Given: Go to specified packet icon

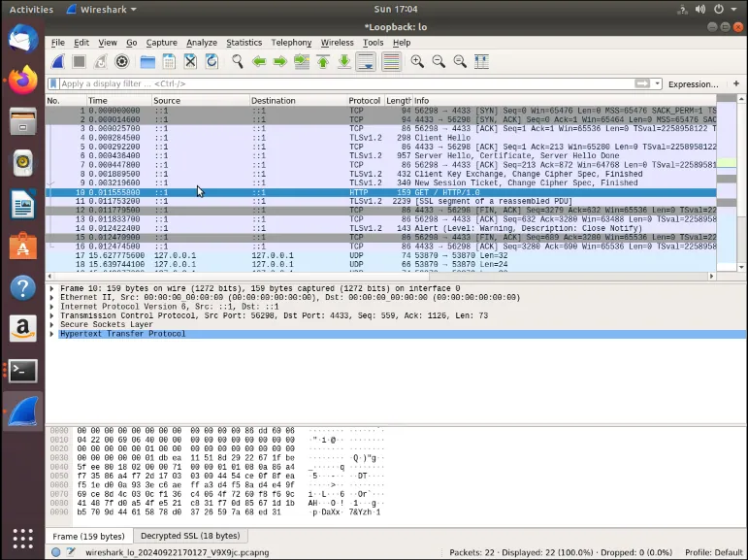Looking at the screenshot, I should point(302,61).
